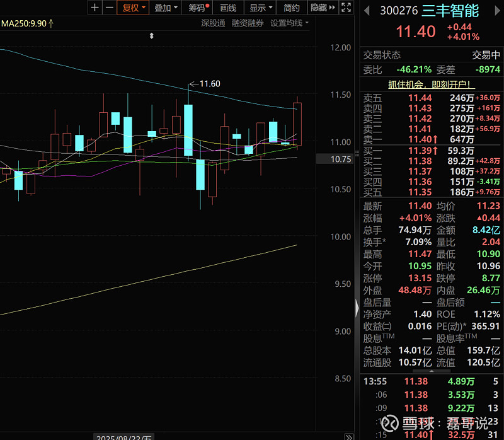This screenshot has height=440, width=504.
Task: Click the 外盘 48.48万 value
Action: pyautogui.click(x=415, y=290)
